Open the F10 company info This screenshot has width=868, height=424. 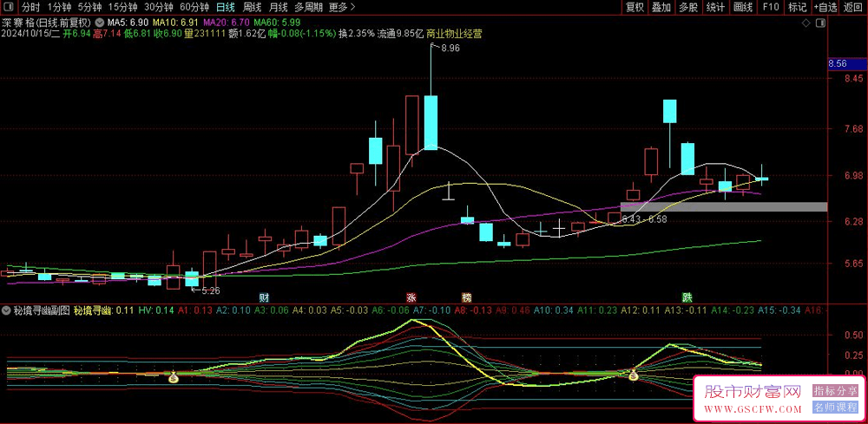(771, 7)
